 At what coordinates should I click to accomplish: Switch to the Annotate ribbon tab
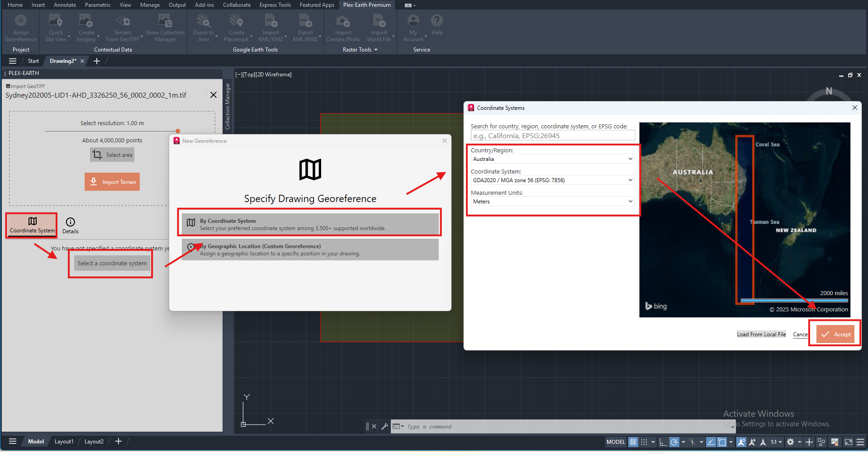click(x=65, y=5)
